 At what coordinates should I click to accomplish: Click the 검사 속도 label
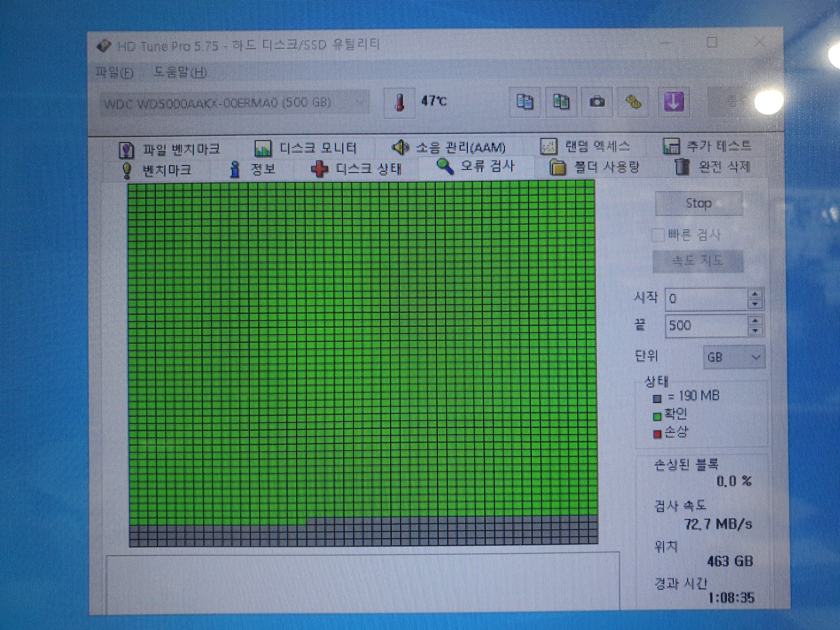pos(680,505)
